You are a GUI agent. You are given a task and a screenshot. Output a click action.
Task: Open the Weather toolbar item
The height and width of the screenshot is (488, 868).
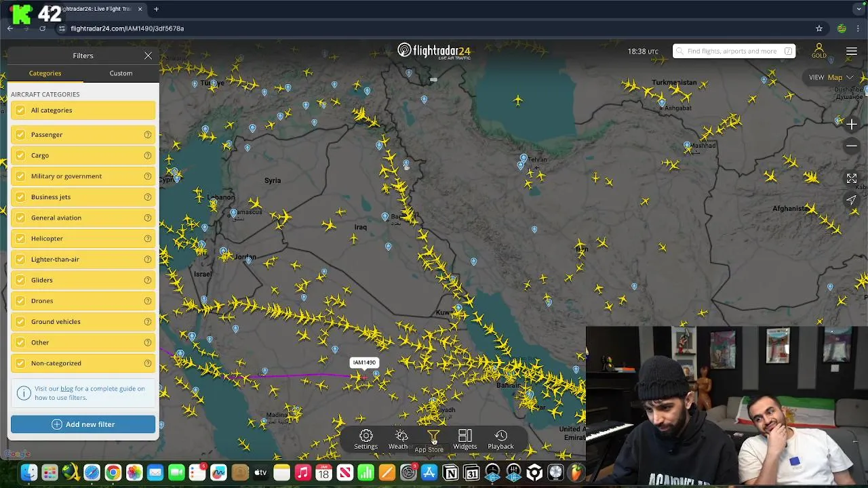(401, 439)
